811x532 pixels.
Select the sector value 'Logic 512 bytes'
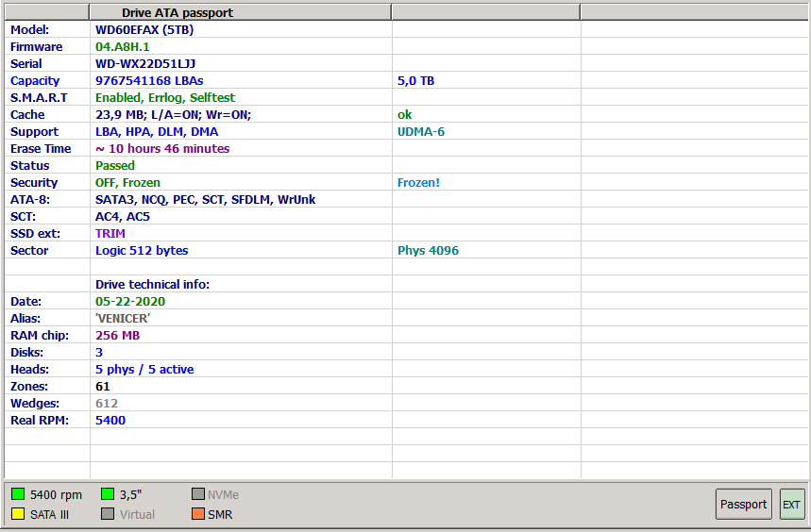142,251
